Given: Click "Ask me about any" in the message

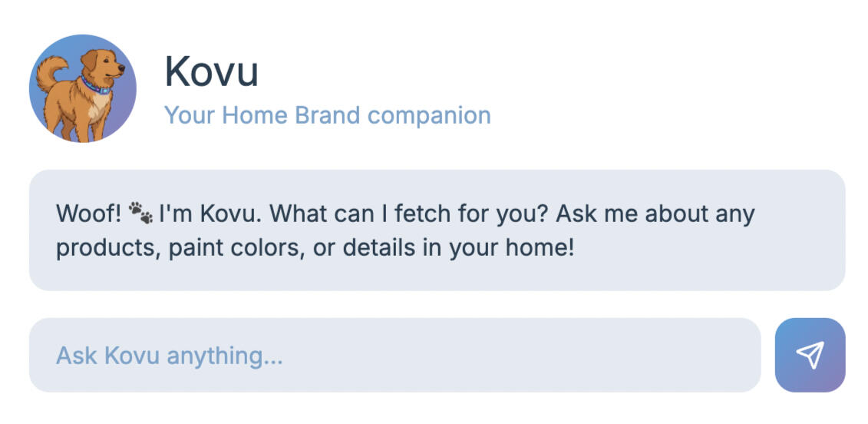Looking at the screenshot, I should [655, 213].
